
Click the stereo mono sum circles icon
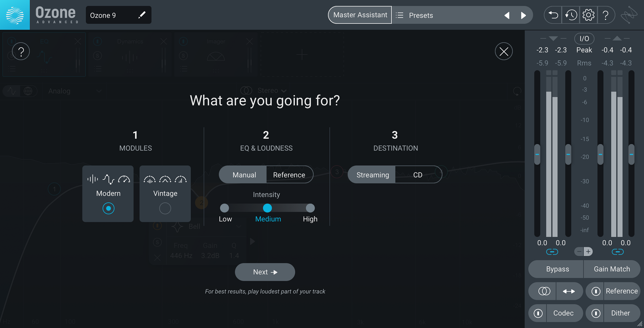544,291
